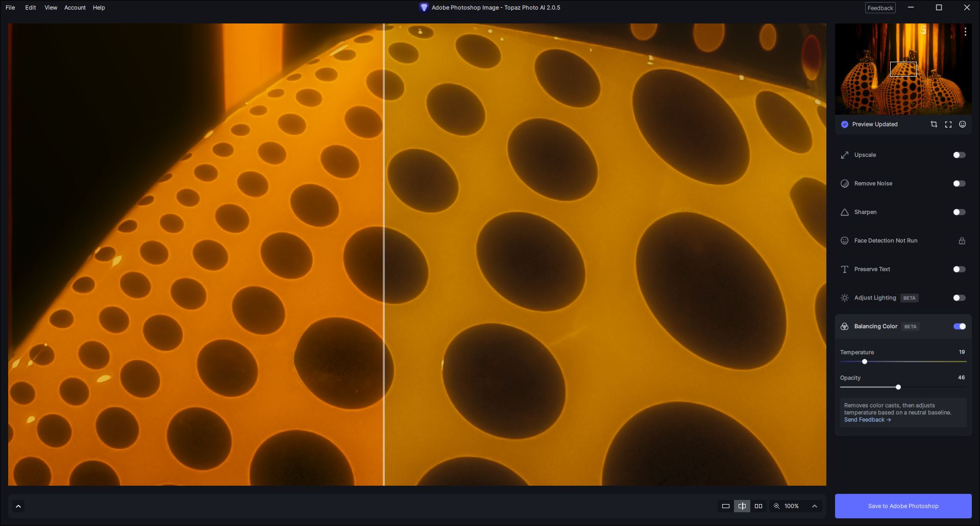
Task: Open the fullscreen preview icon
Action: click(x=948, y=124)
